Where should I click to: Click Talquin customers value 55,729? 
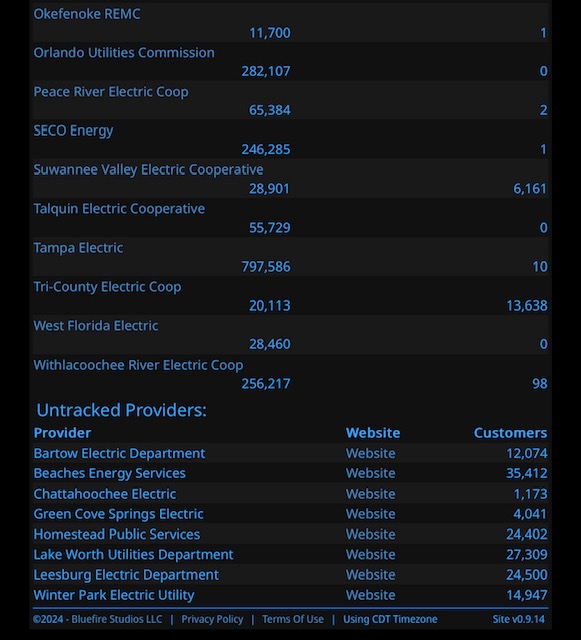(269, 228)
